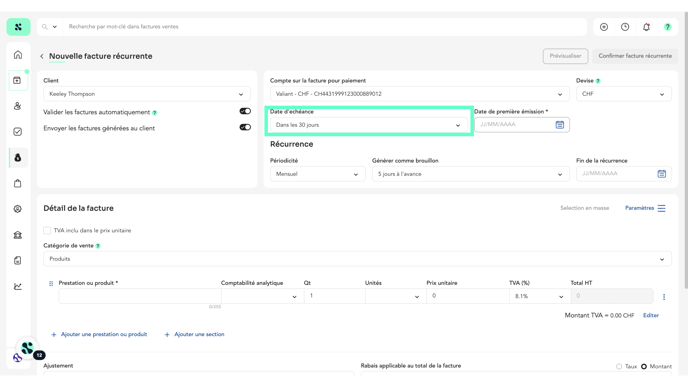Open the checkbox tasks sidebar icon
This screenshot has height=387, width=688.
18,132
